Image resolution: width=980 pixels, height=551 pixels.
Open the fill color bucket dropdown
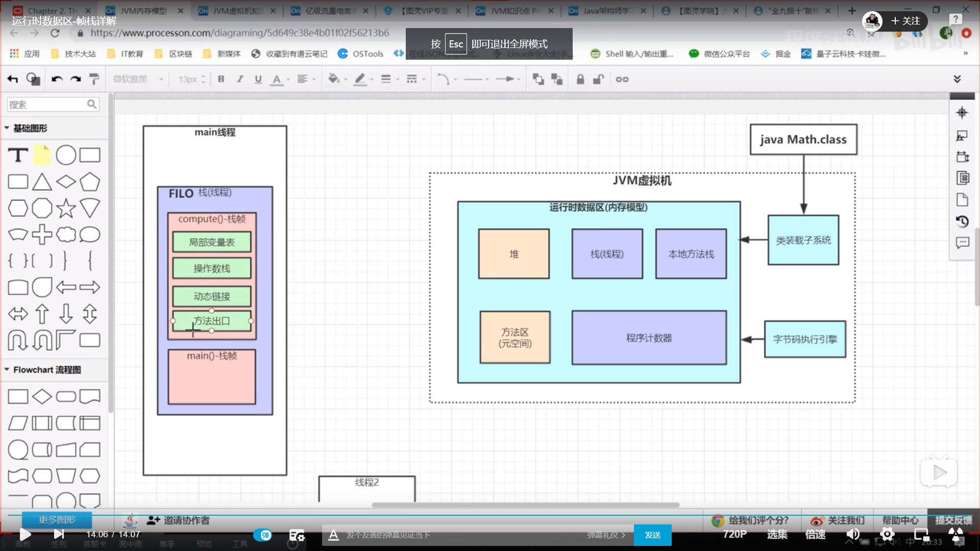point(337,79)
